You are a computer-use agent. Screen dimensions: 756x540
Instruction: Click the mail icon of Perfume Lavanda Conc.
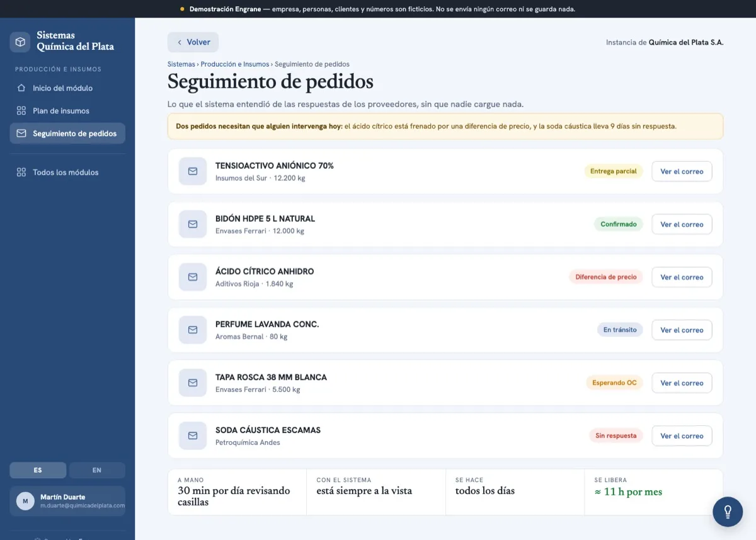pyautogui.click(x=193, y=330)
